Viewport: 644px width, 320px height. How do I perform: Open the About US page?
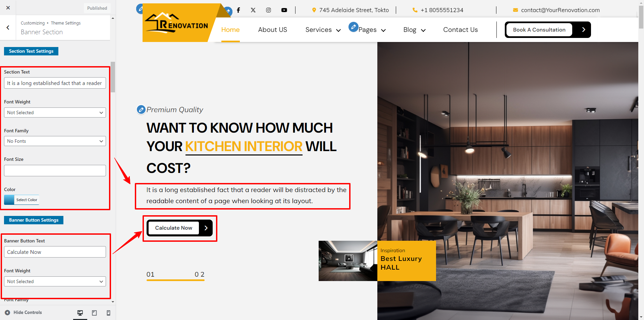(272, 30)
